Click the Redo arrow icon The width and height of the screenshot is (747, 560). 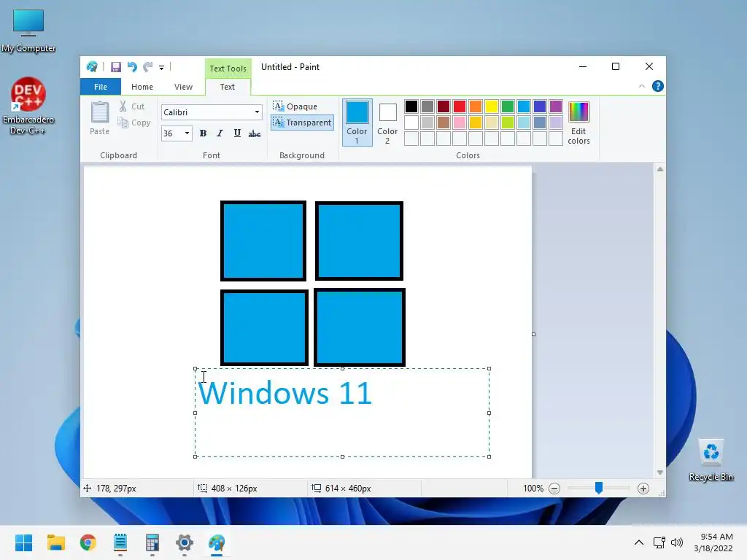[148, 67]
